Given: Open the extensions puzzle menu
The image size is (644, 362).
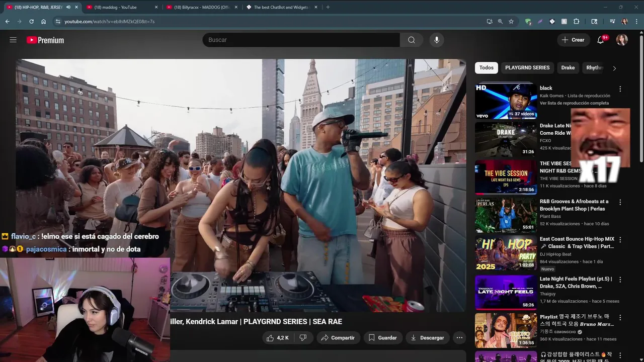Looking at the screenshot, I should tap(577, 22).
